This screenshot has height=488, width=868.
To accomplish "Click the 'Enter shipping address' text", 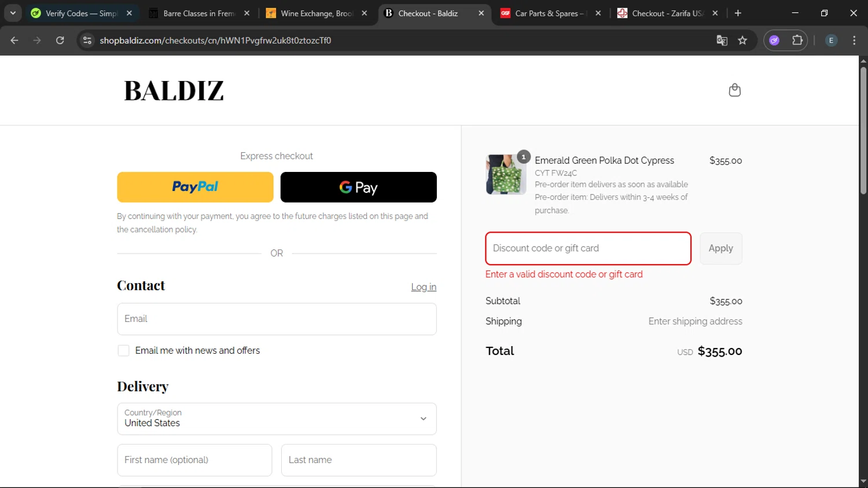I will (x=695, y=321).
